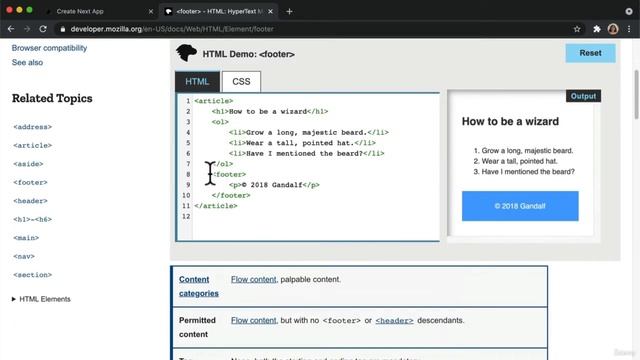Switch to the CSS editor tab

click(x=241, y=82)
